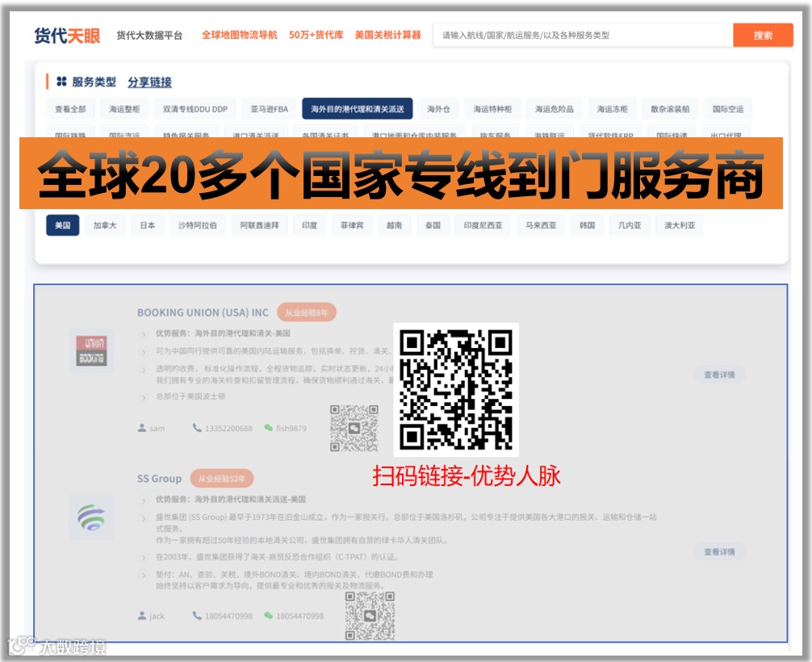Open BOOKING UNION (USA) INC company title
The image size is (812, 662).
203,312
